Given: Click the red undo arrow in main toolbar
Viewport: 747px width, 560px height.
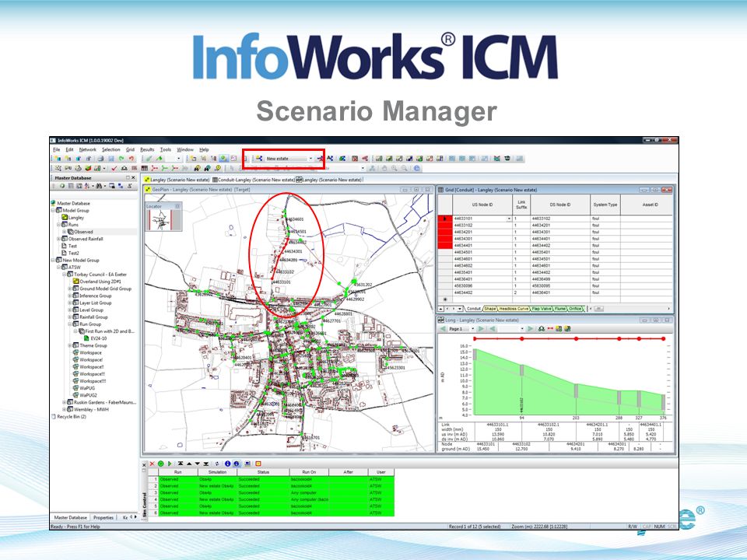Looking at the screenshot, I should tap(132, 159).
